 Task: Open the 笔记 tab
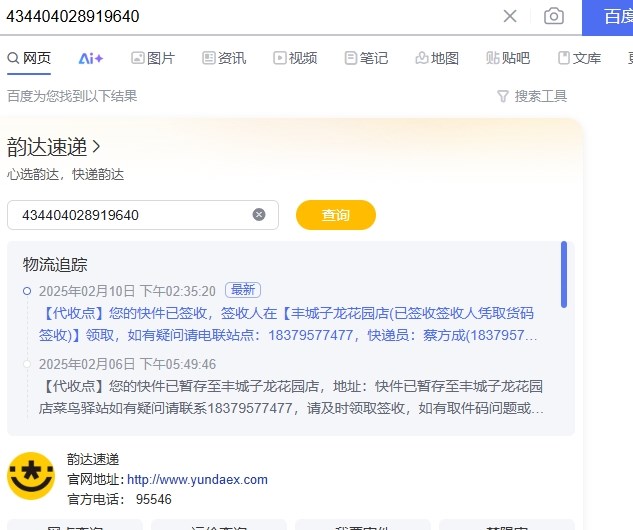366,58
